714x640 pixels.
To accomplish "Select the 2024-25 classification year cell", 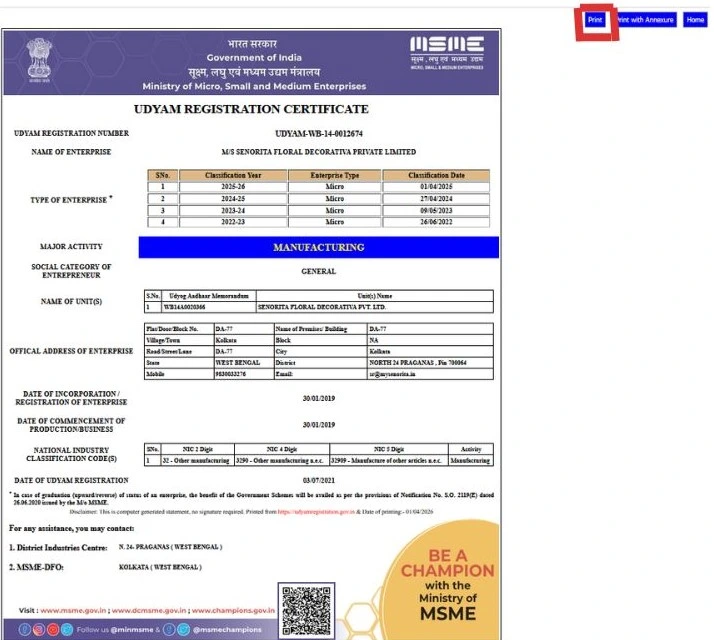I will tap(233, 199).
